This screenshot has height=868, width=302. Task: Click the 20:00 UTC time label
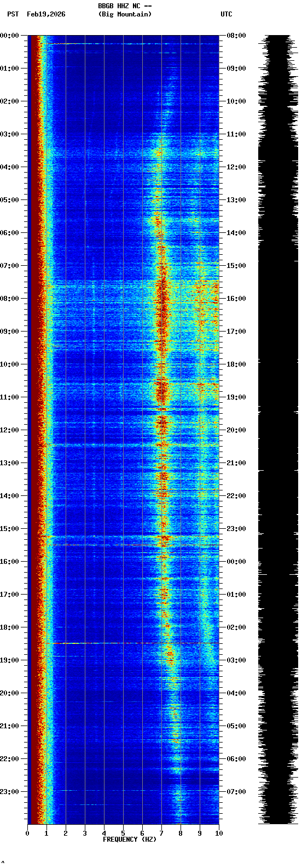point(236,430)
